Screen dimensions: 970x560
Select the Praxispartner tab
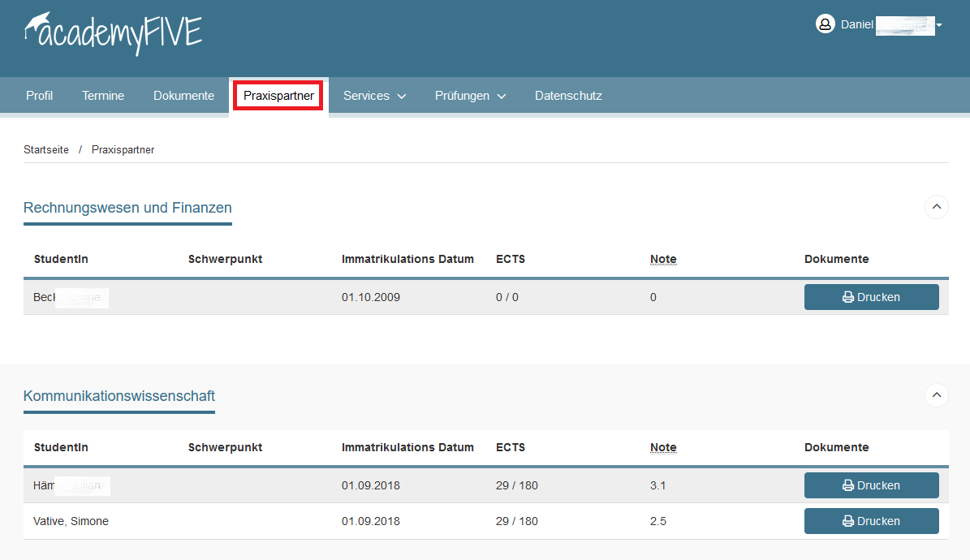pos(278,96)
